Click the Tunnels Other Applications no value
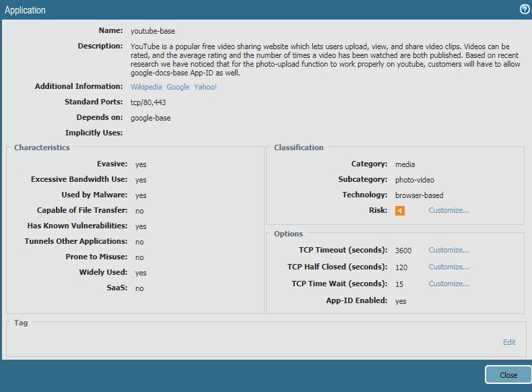 [x=139, y=242]
